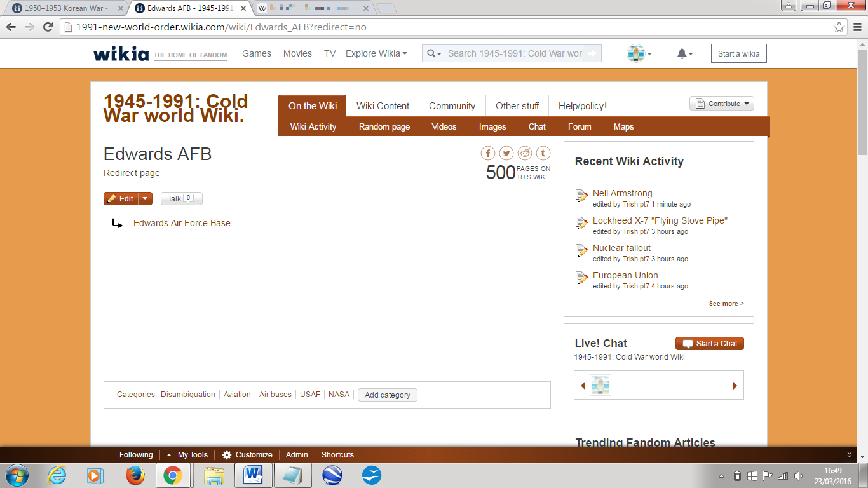
Task: Open the Aviation category
Action: pyautogui.click(x=237, y=395)
